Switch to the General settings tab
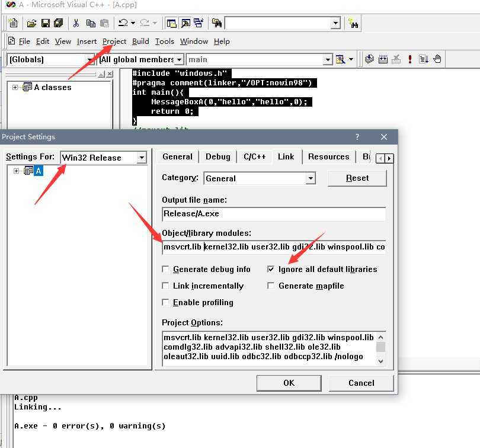The height and width of the screenshot is (448, 480). [x=178, y=157]
